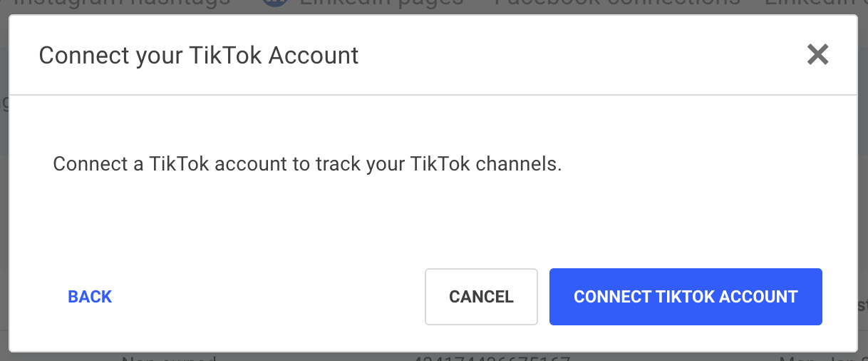Choose the white outlined CANCEL button

pos(481,297)
